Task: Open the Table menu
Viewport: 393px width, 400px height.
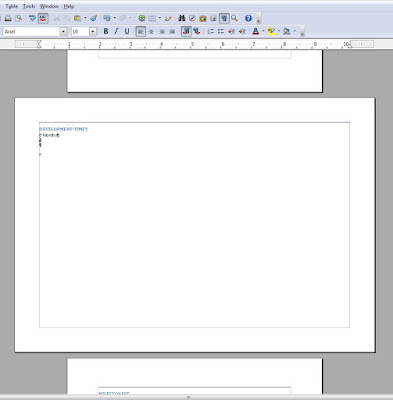Action: coord(11,6)
